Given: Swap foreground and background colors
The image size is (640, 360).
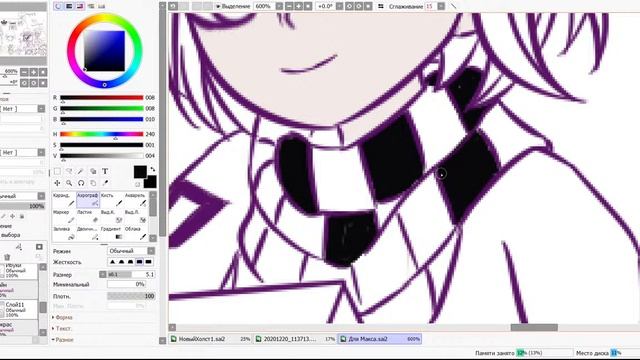Looking at the screenshot, I should 153,169.
